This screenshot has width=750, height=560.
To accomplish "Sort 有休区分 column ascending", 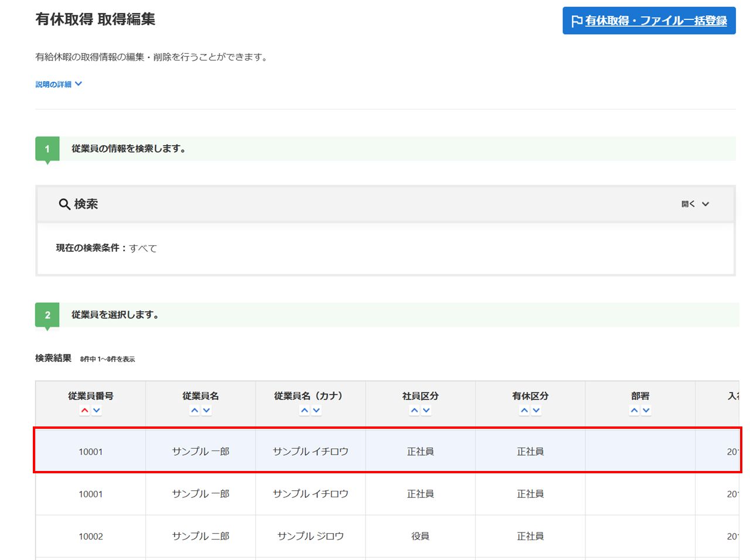I will (x=524, y=411).
